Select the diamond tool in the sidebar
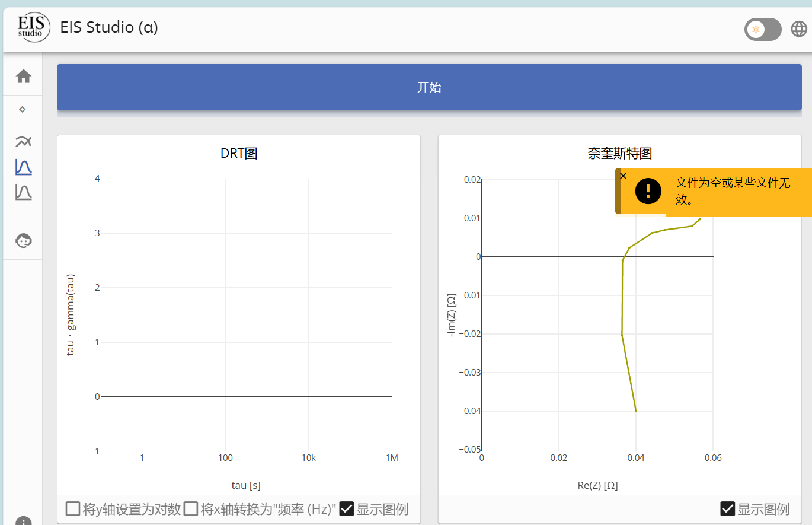Image resolution: width=812 pixels, height=525 pixels. point(23,109)
